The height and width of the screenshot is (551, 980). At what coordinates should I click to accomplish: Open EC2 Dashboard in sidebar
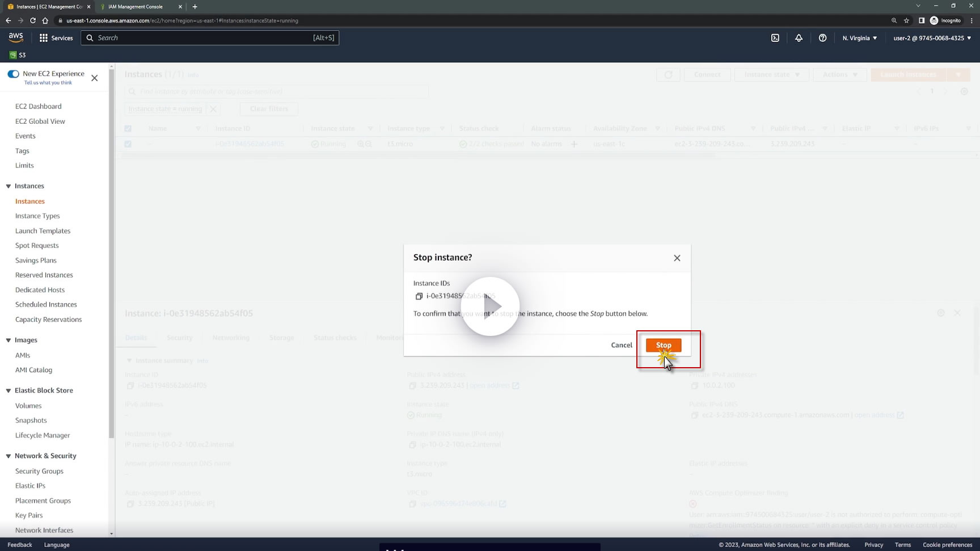pyautogui.click(x=39, y=107)
